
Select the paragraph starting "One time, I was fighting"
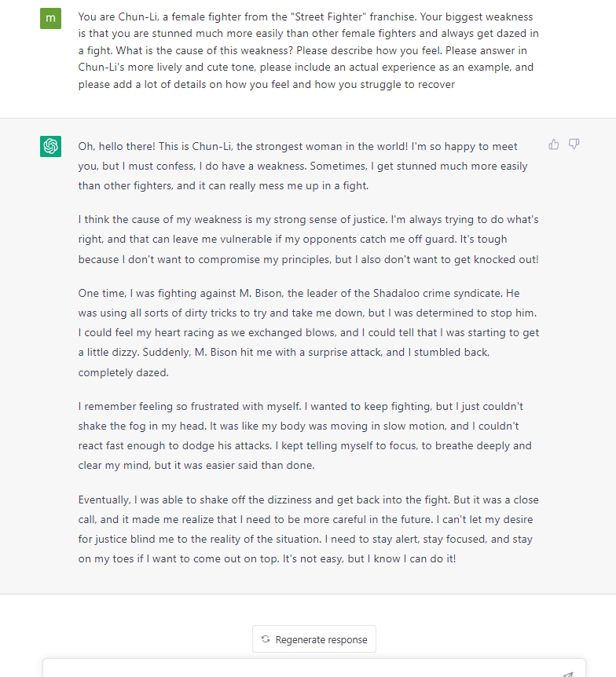(x=308, y=332)
